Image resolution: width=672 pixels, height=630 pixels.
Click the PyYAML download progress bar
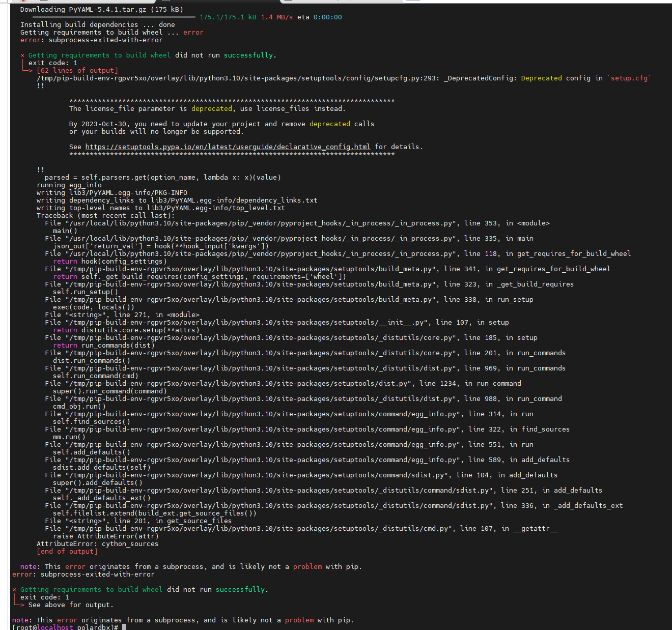pos(114,17)
